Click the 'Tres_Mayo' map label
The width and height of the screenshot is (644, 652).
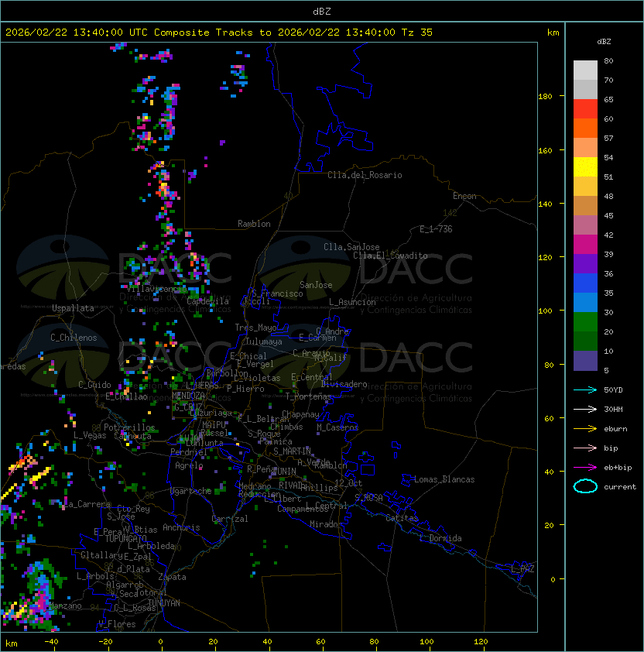(255, 328)
